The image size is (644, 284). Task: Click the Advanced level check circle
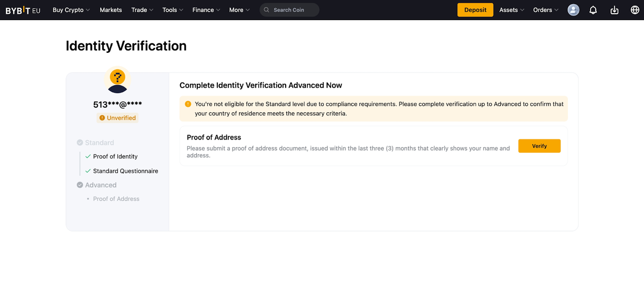[x=80, y=185]
